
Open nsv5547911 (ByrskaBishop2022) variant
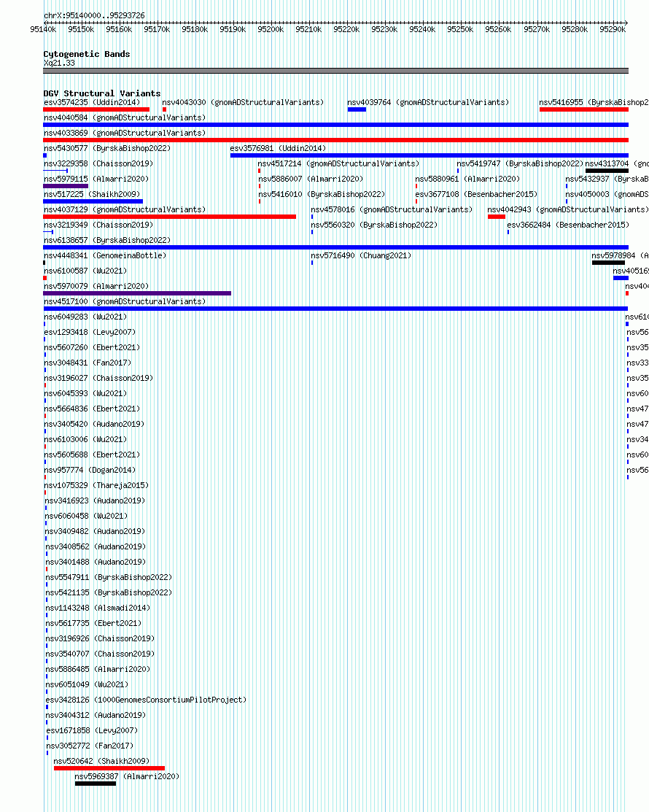coord(109,577)
